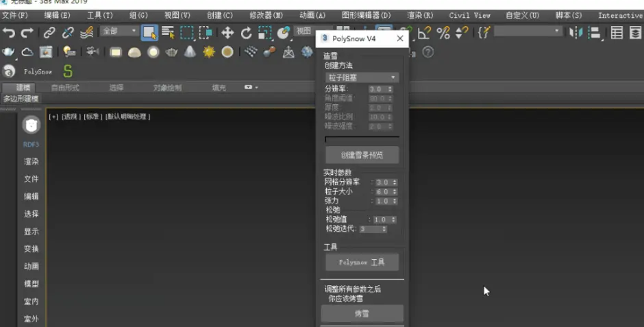This screenshot has width=644, height=327.
Task: Open the Layer Explorer stack icon
Action: pos(635,32)
